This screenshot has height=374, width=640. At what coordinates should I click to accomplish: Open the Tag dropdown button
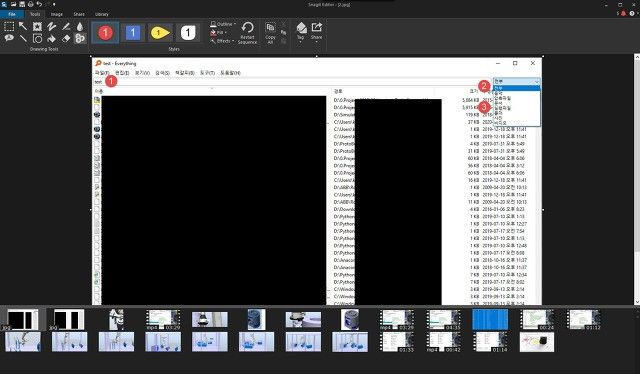301,33
